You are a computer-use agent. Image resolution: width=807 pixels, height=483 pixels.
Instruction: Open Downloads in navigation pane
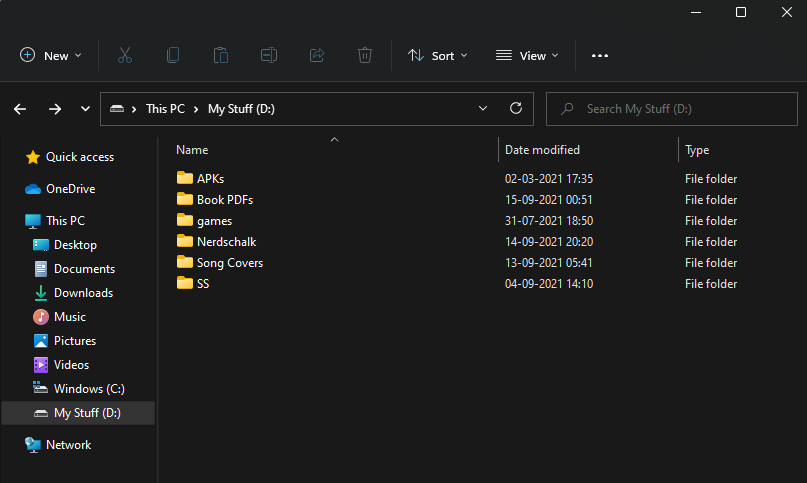[83, 293]
